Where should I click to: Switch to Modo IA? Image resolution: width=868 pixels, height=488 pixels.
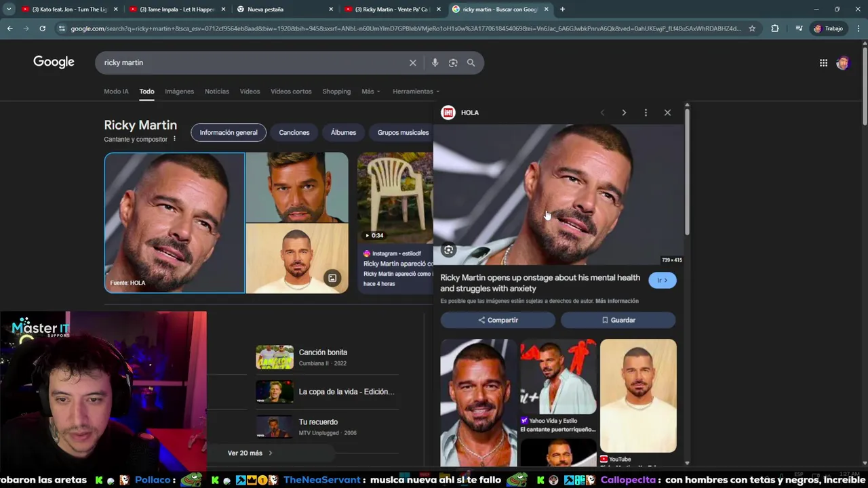116,91
